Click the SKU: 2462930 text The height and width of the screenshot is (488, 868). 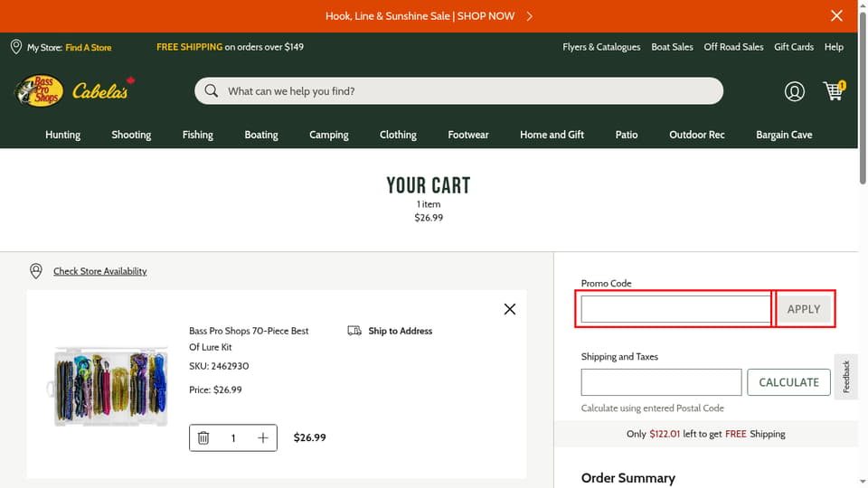219,366
